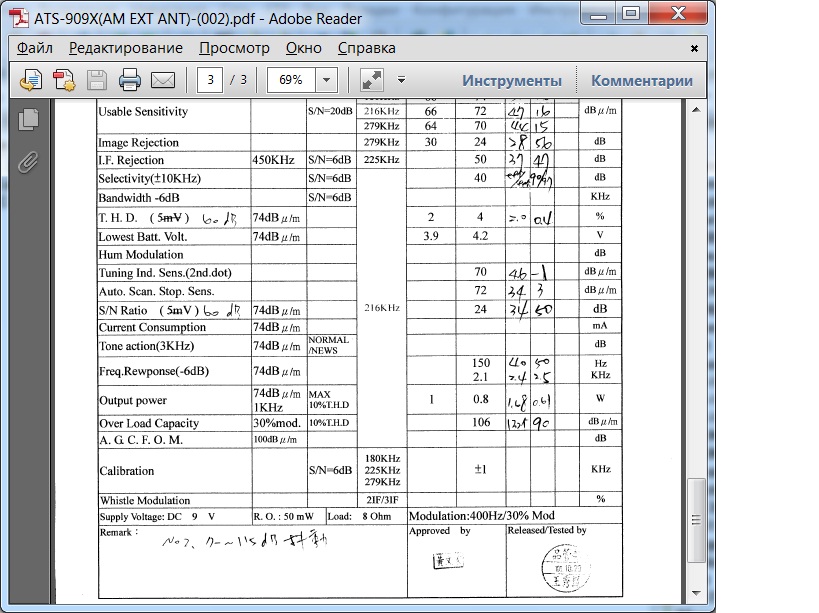Open the Справка menu
Screen dimensions: 819x613
tap(367, 48)
